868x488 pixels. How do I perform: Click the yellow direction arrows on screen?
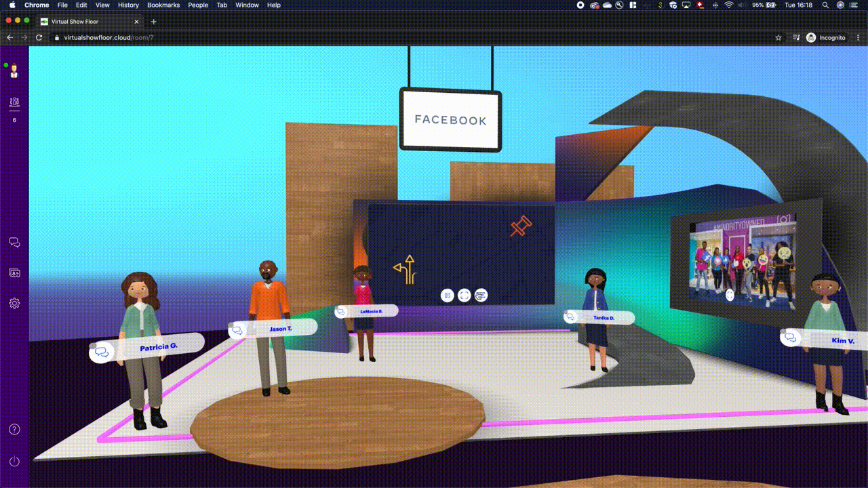point(404,269)
